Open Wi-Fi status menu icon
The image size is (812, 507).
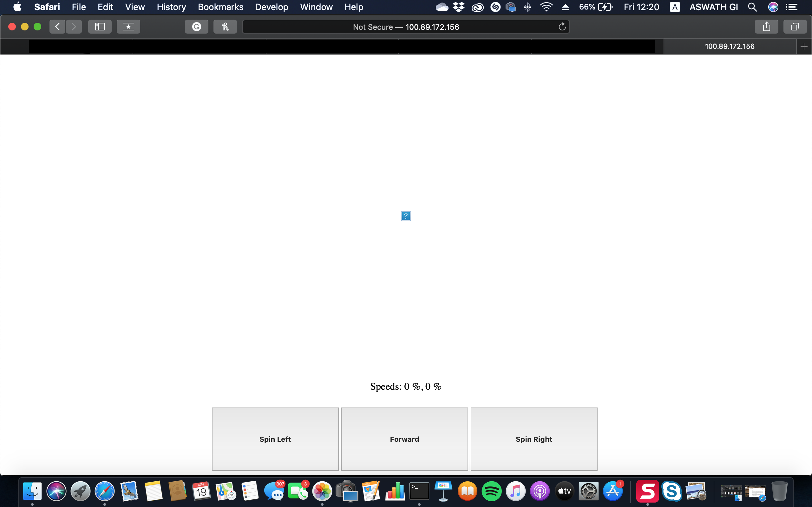coord(546,7)
